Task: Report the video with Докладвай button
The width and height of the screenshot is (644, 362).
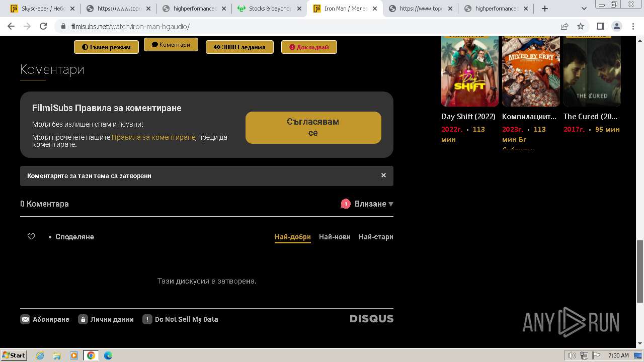Action: tap(309, 47)
